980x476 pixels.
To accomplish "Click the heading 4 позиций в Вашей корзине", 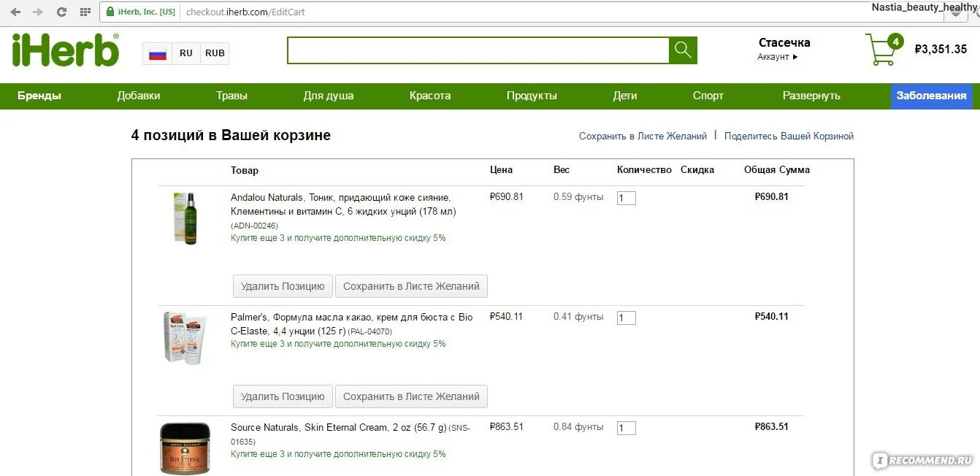I will pos(231,135).
